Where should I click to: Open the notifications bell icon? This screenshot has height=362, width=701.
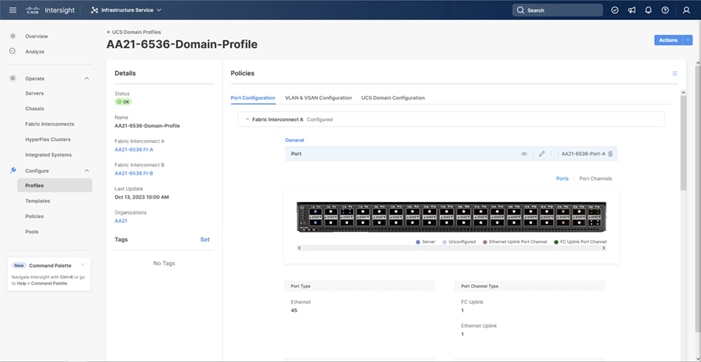(648, 10)
